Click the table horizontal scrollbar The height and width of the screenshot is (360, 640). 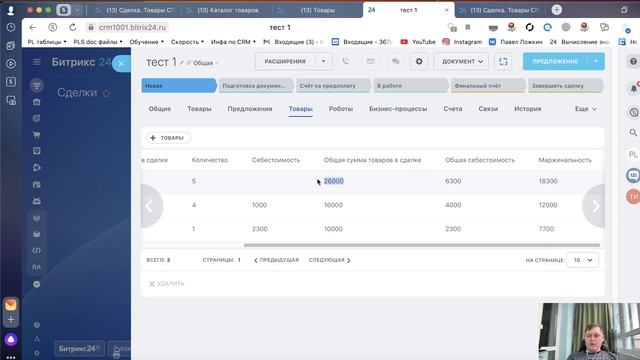[422, 245]
